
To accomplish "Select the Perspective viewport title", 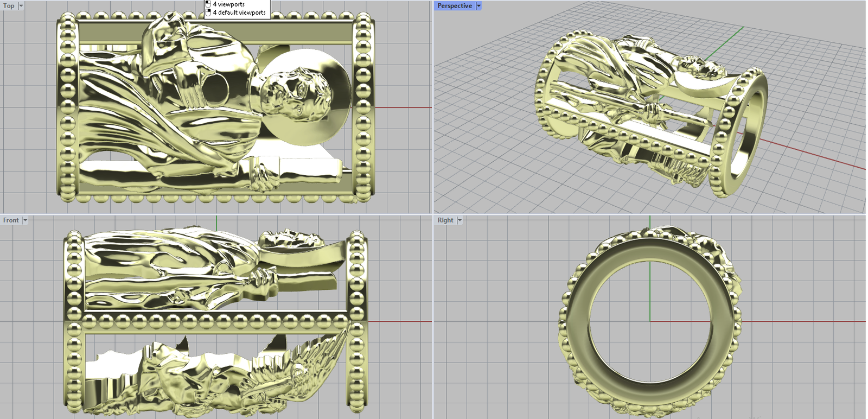I will (x=455, y=6).
